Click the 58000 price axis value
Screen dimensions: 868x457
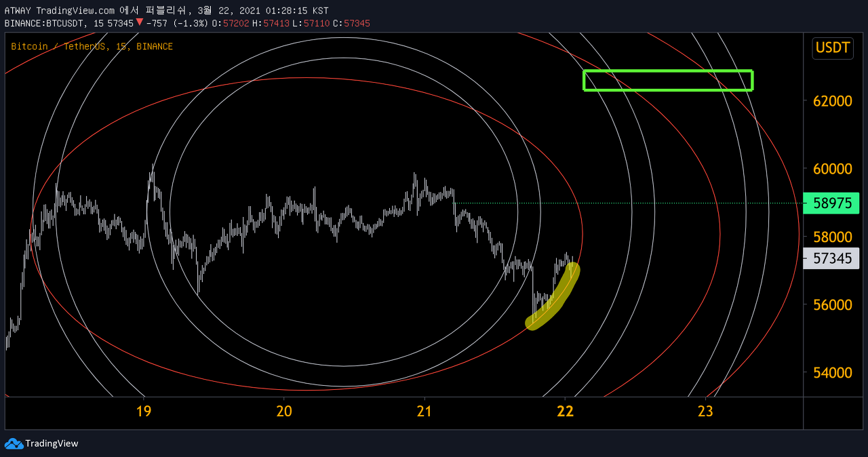click(833, 237)
